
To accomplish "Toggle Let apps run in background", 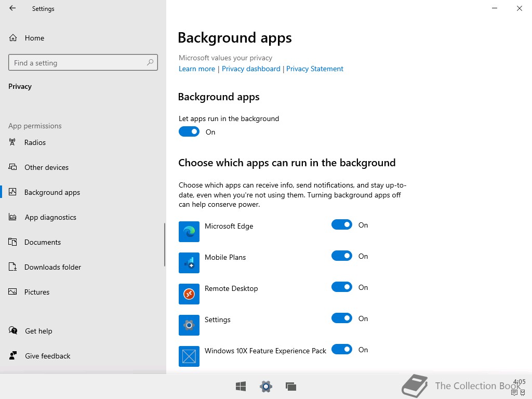I will (189, 131).
